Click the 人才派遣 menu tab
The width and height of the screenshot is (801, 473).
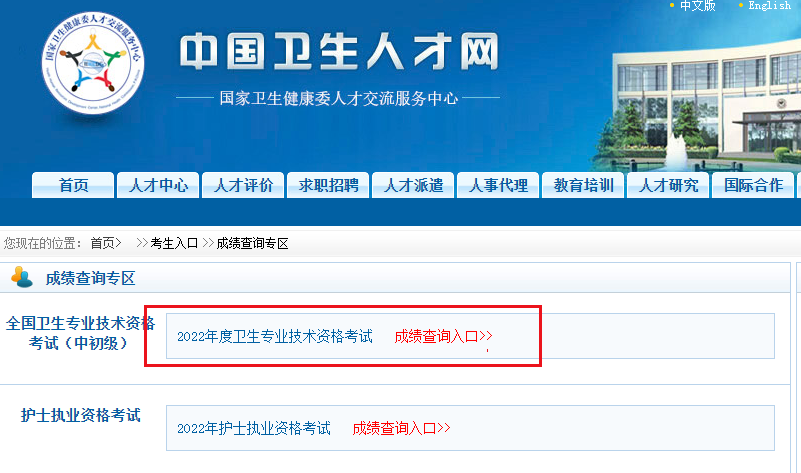413,185
